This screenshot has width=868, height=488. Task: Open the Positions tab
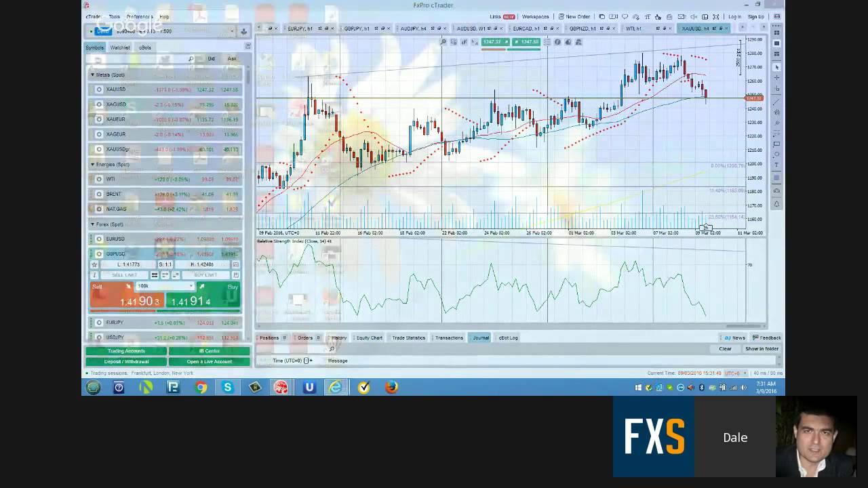272,338
